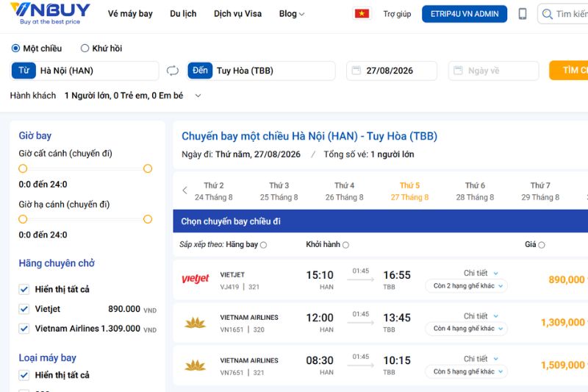Select Thứ 6 28 Tháng 8 date tab
This screenshot has height=392, width=588.
click(x=475, y=191)
